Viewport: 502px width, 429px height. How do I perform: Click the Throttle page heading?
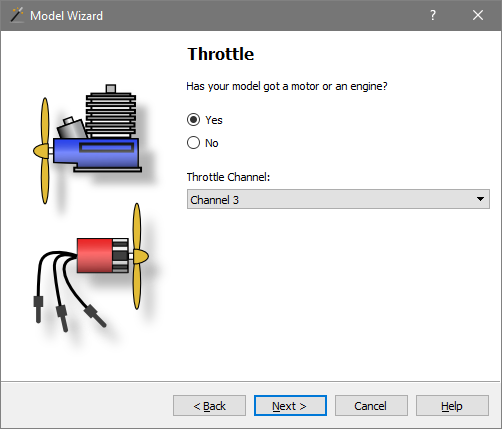pos(221,54)
